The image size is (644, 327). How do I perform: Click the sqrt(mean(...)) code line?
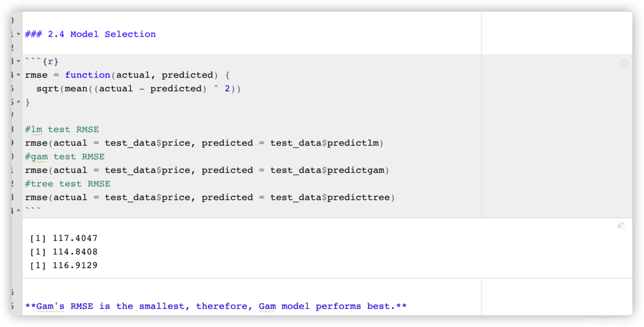138,88
